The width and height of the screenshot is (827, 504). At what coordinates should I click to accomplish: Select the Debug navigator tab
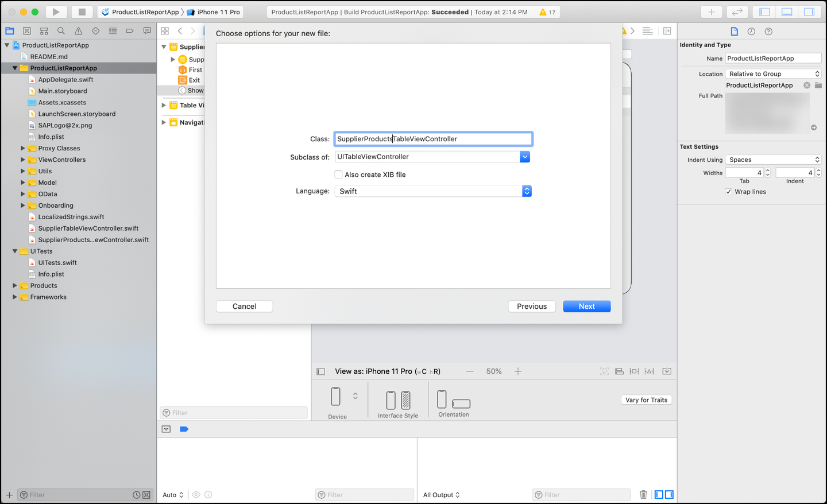click(113, 31)
